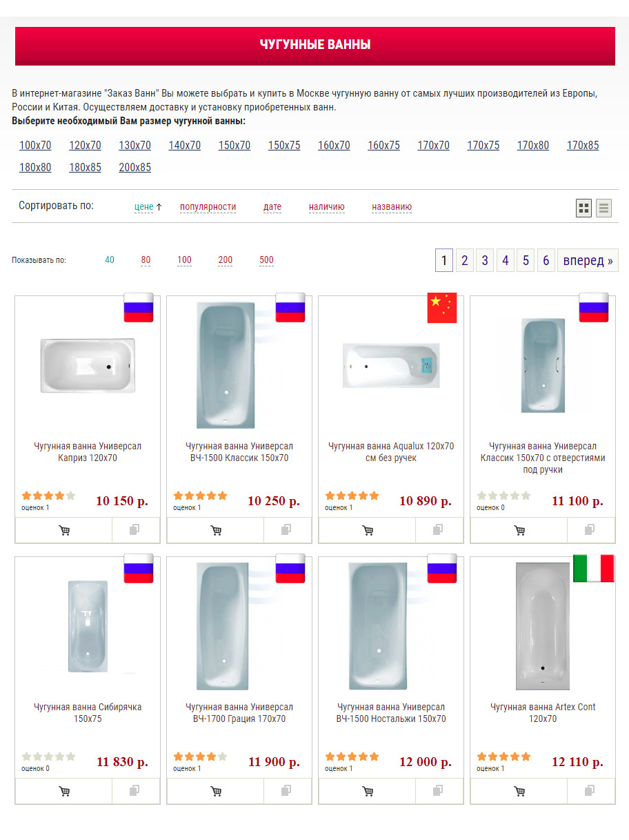The height and width of the screenshot is (840, 629).
Task: Go to page 3
Action: click(x=485, y=260)
